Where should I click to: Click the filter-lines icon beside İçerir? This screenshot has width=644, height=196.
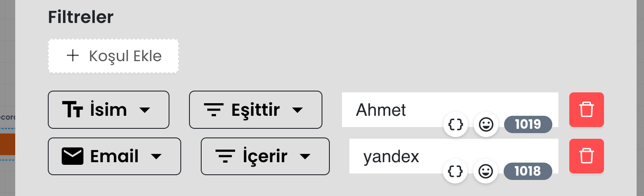225,157
